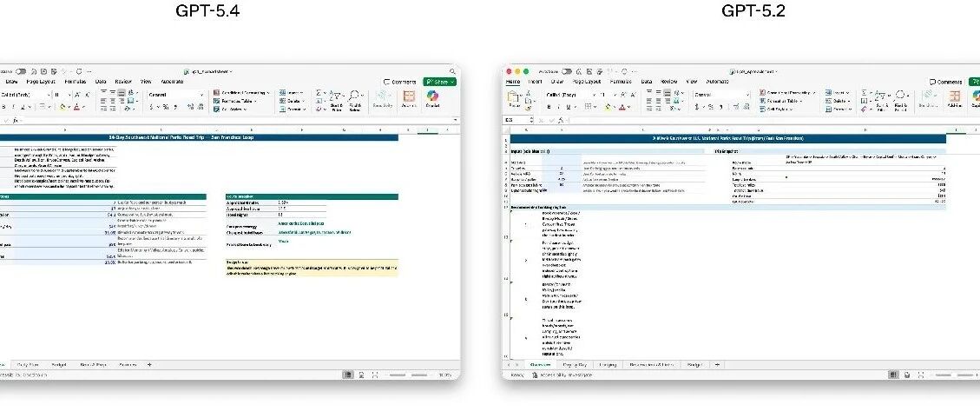The image size is (980, 418).
Task: Click Add-ins icon in GPT-5.4 ribbon
Action: click(x=409, y=98)
